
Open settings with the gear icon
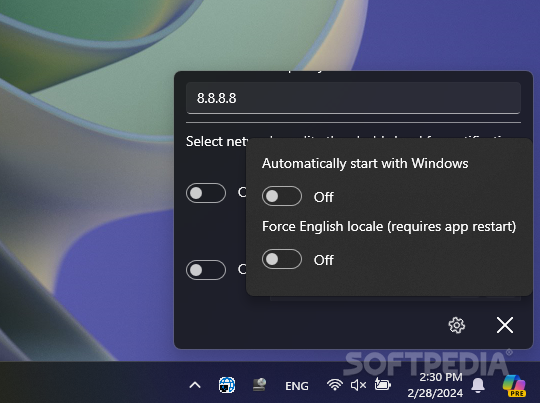[x=456, y=325]
